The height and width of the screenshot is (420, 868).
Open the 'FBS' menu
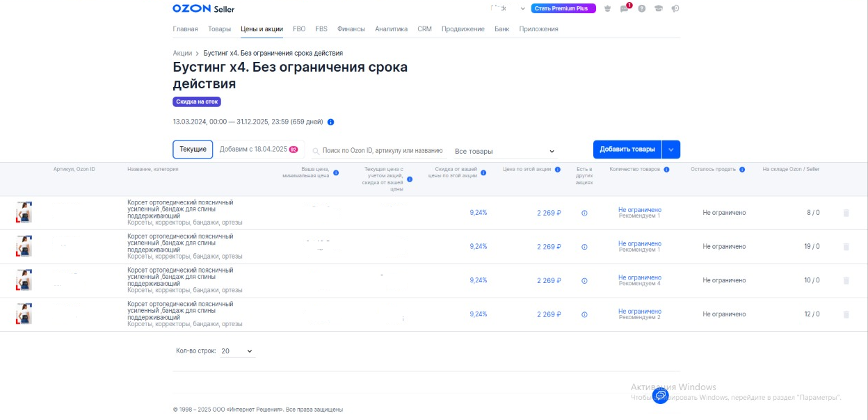pyautogui.click(x=321, y=29)
